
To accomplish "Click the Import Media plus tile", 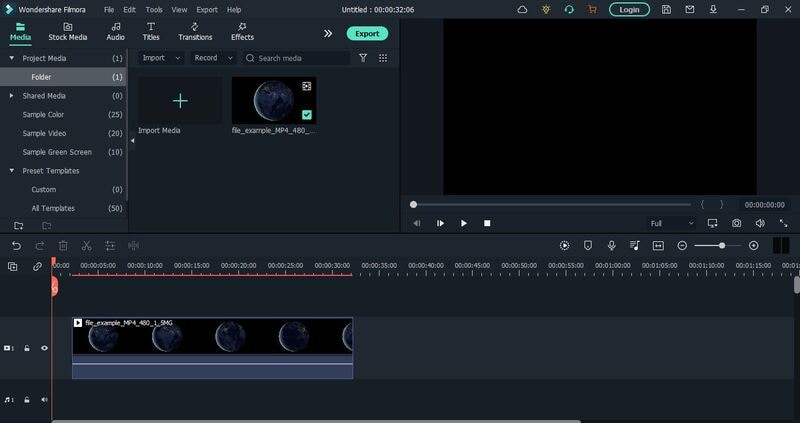I will tap(180, 101).
